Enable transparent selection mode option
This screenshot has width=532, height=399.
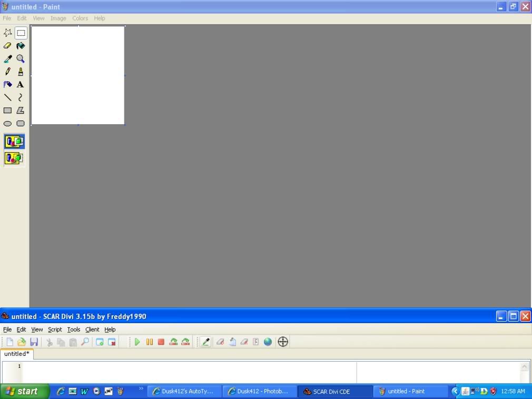(14, 158)
